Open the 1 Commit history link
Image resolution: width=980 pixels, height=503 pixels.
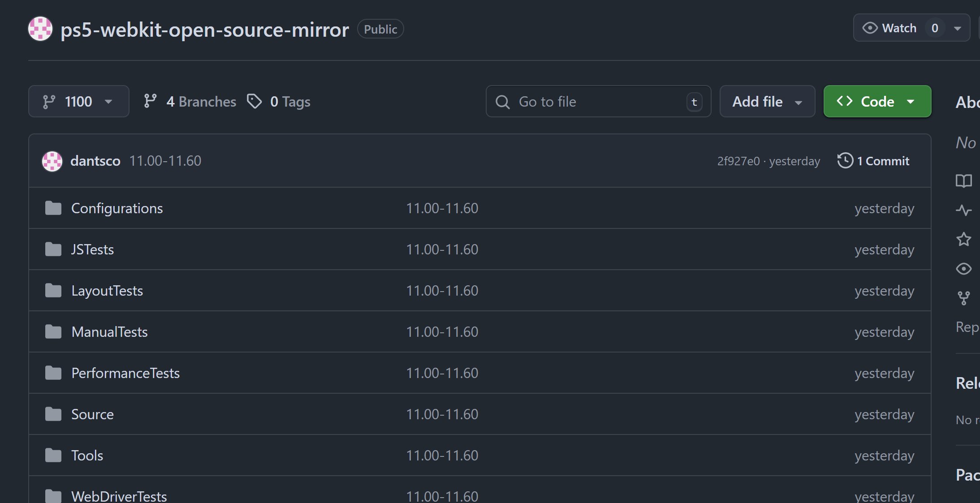tap(873, 161)
